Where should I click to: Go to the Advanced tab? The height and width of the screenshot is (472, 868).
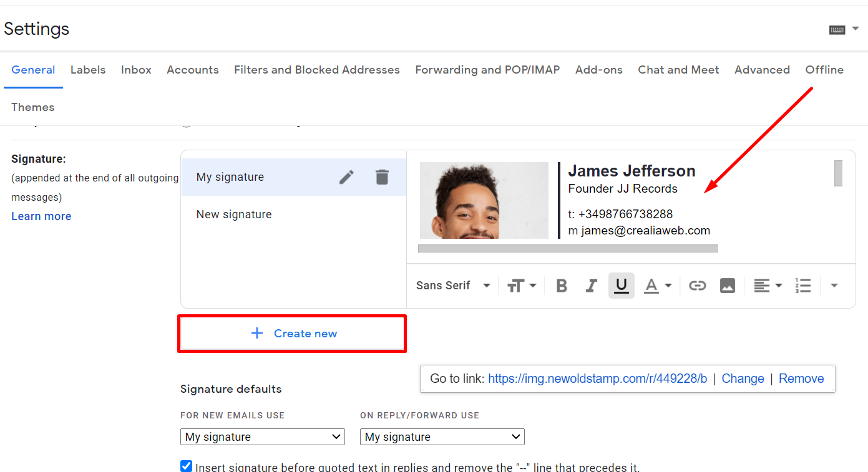[762, 70]
